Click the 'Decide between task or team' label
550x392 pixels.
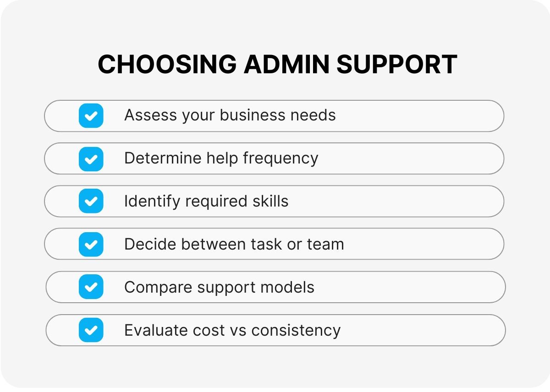234,244
